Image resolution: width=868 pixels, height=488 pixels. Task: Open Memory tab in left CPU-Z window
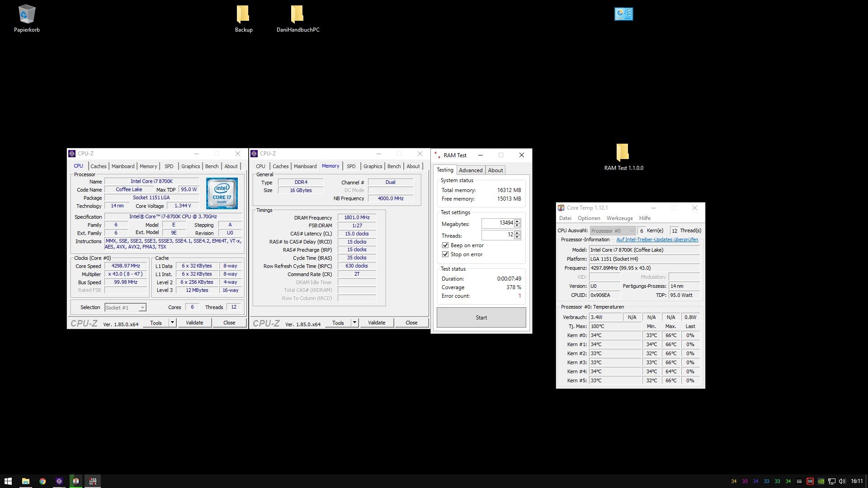[x=148, y=166]
